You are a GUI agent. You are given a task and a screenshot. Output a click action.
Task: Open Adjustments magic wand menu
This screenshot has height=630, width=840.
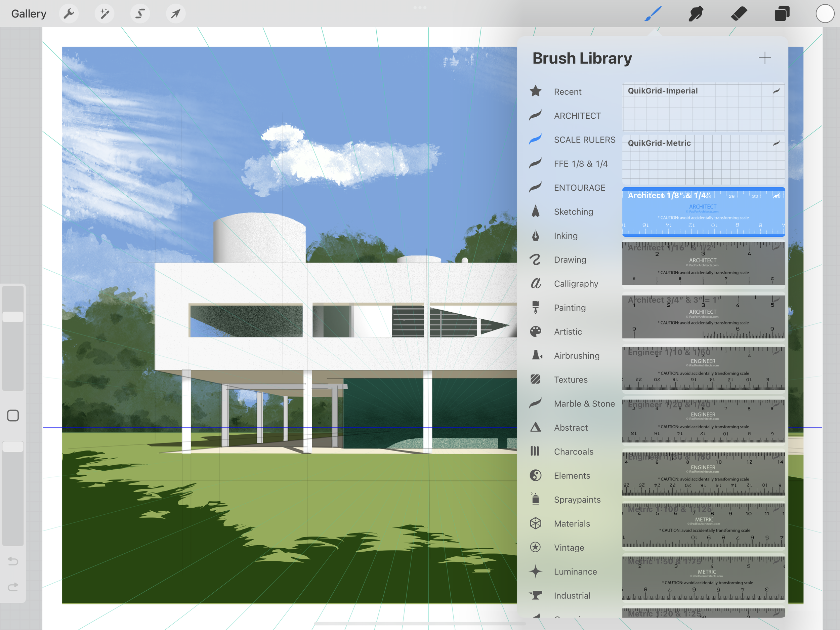point(104,14)
